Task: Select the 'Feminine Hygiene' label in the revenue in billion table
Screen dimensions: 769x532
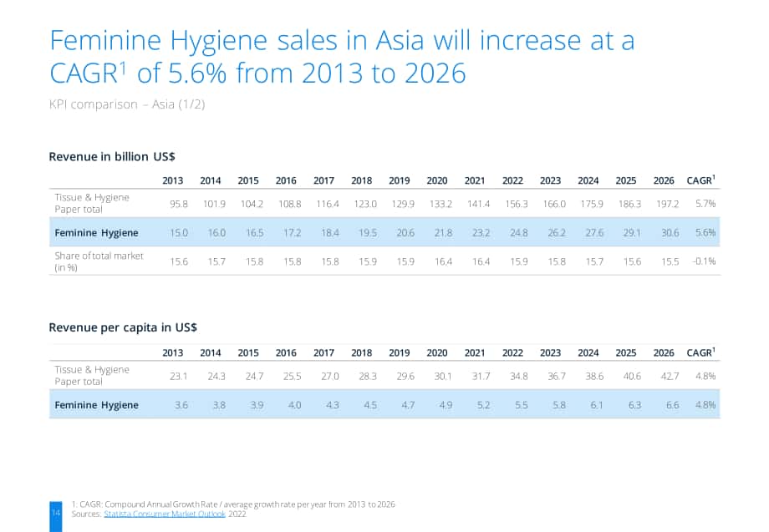Action: point(96,233)
